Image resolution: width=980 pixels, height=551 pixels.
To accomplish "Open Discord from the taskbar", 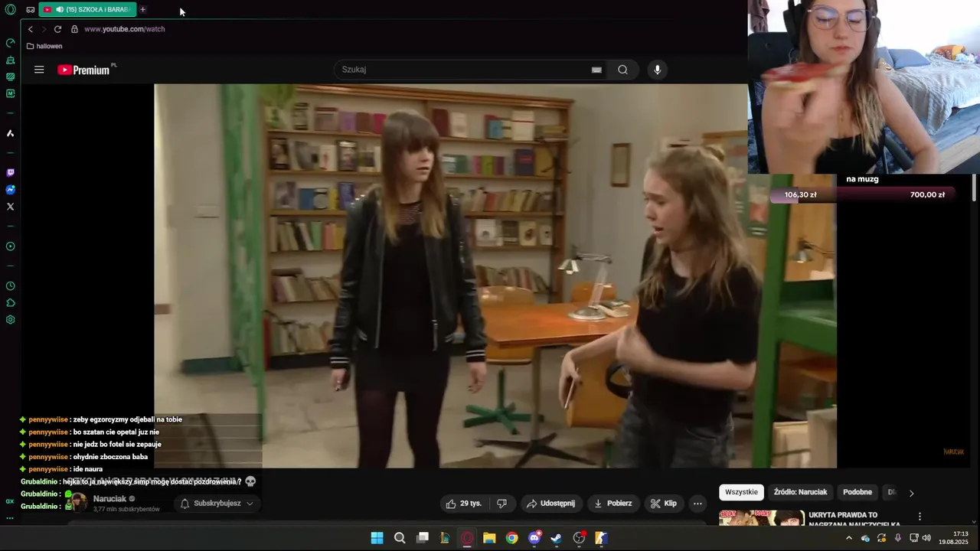I will pyautogui.click(x=534, y=538).
